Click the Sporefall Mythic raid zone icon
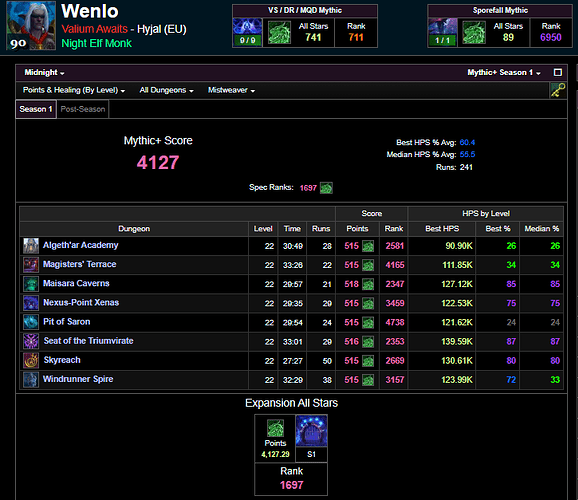Viewport: 578px width, 500px height. click(443, 27)
